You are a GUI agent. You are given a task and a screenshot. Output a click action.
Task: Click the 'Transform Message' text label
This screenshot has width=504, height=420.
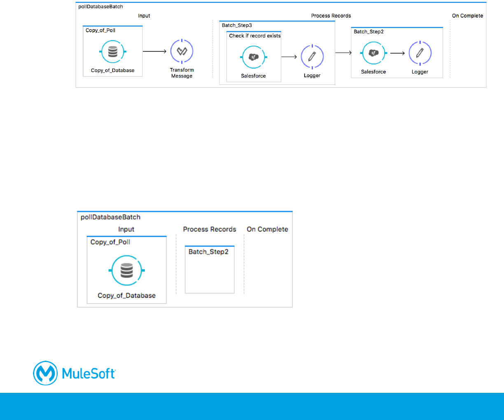click(182, 73)
